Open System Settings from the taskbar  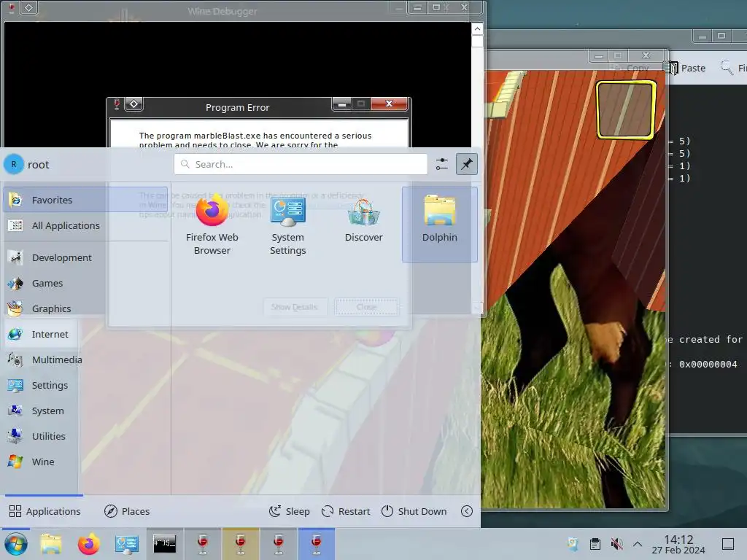(127, 544)
